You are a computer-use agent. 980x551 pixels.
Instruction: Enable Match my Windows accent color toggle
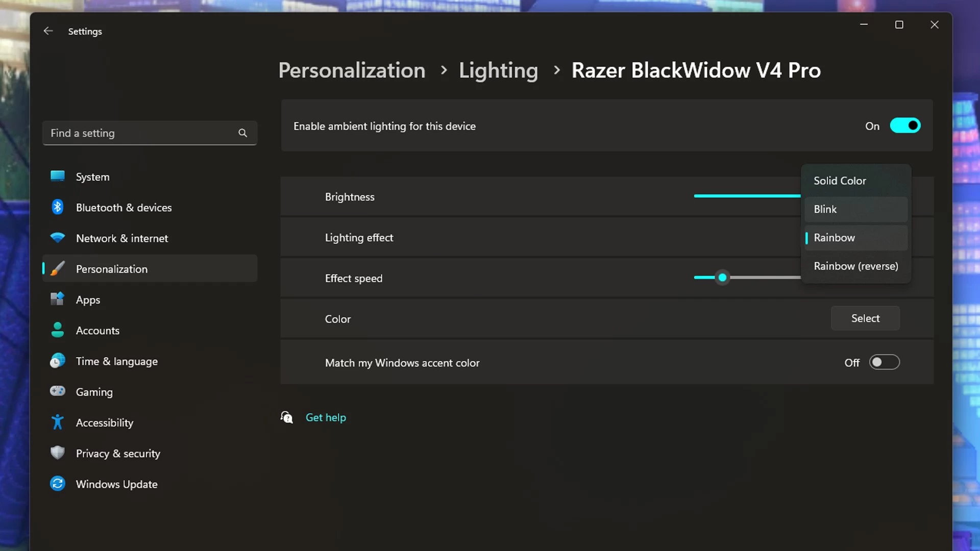[x=884, y=362]
